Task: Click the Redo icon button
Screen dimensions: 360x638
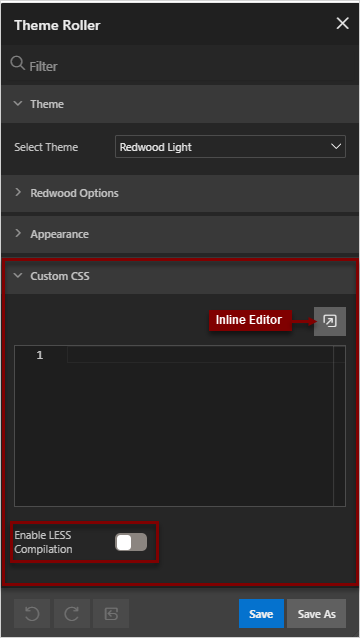Action: (72, 614)
